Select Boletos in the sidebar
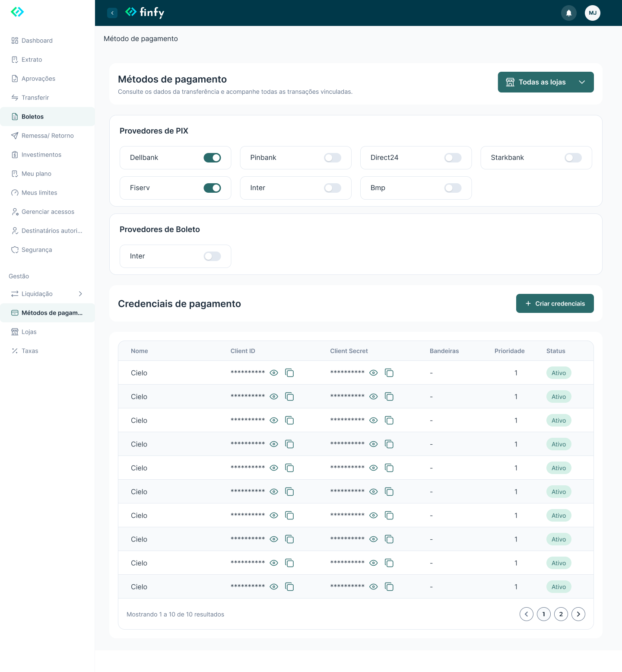This screenshot has height=672, width=622. click(x=48, y=117)
